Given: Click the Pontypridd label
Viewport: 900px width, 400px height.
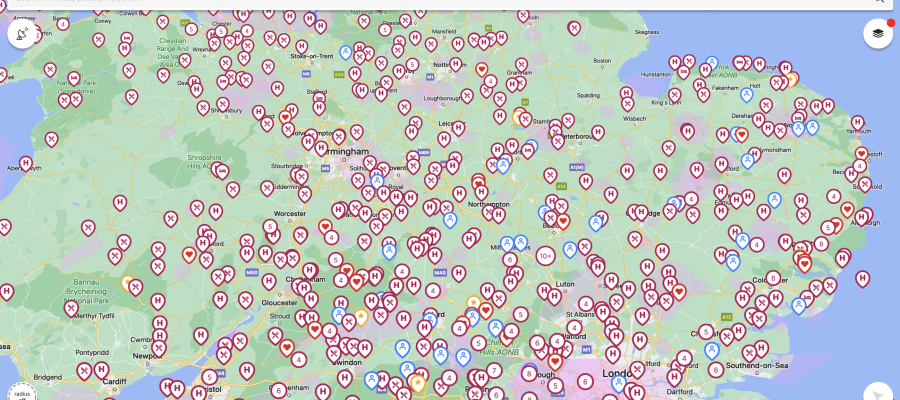Looking at the screenshot, I should point(91,352).
